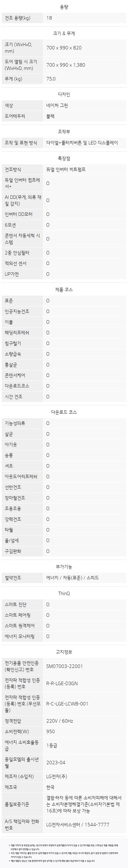
Task: Click the 아웃도어리프레쉬 download course label
Action: click(21, 476)
